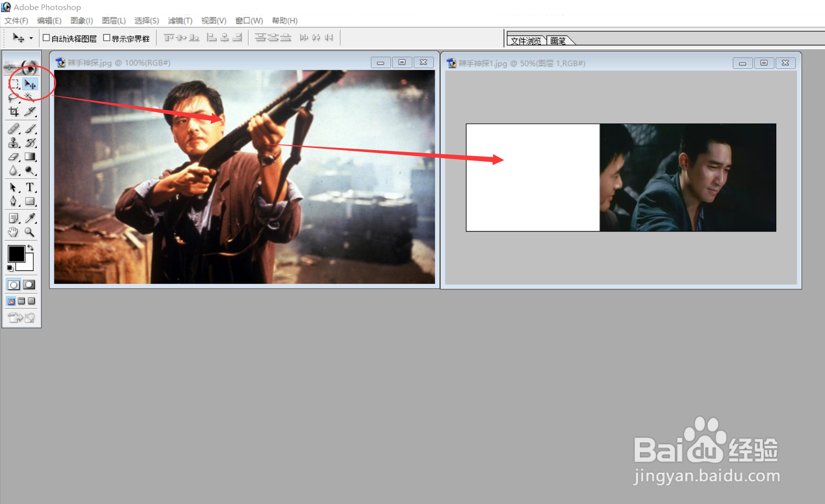Viewport: 825px width, 504px height.
Task: Toggle the 显示定界框 checkbox
Action: point(107,38)
